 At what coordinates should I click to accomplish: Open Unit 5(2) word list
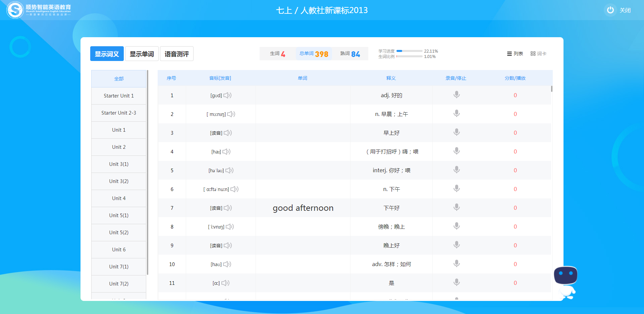(x=119, y=233)
